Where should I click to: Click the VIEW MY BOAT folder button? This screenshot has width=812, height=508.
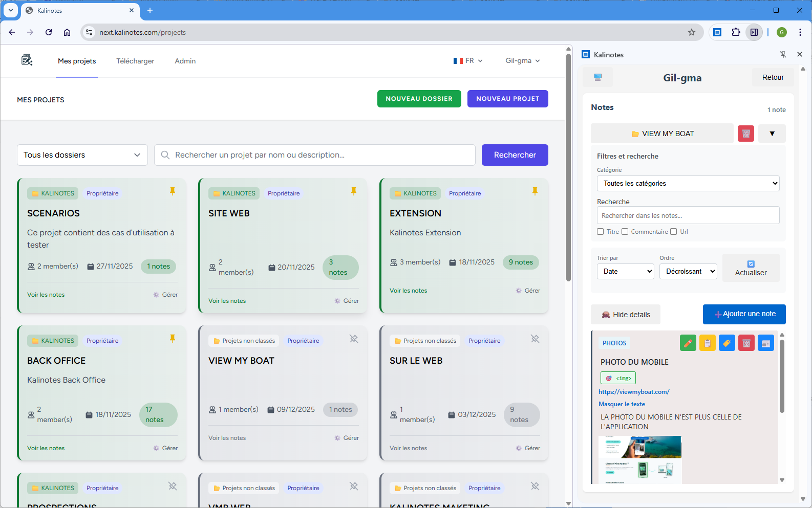coord(662,134)
